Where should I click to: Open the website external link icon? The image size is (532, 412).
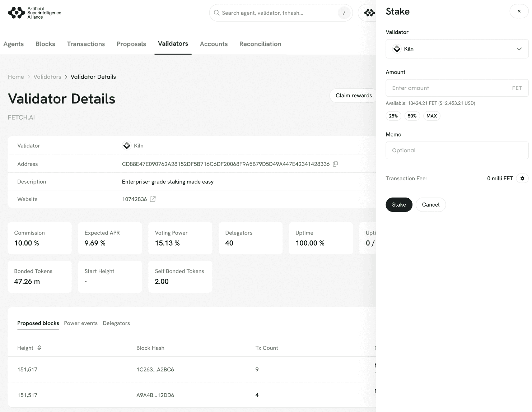coord(153,199)
